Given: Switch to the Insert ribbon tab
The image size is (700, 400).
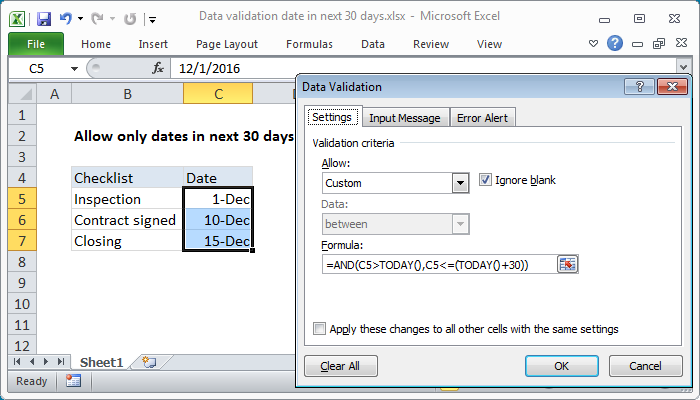Looking at the screenshot, I should pyautogui.click(x=153, y=44).
